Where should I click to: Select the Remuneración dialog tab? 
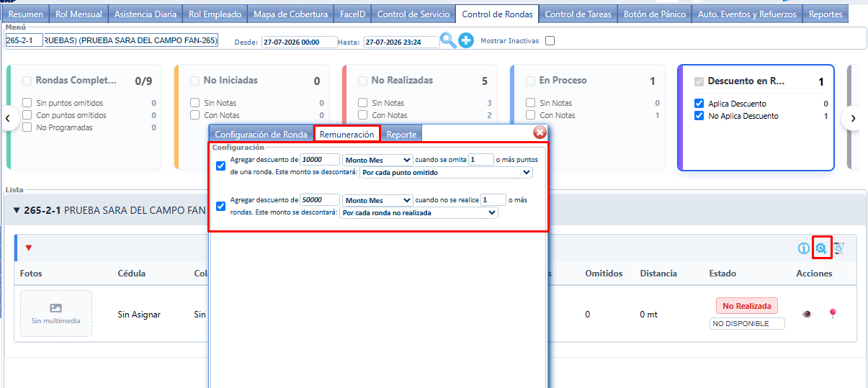347,134
